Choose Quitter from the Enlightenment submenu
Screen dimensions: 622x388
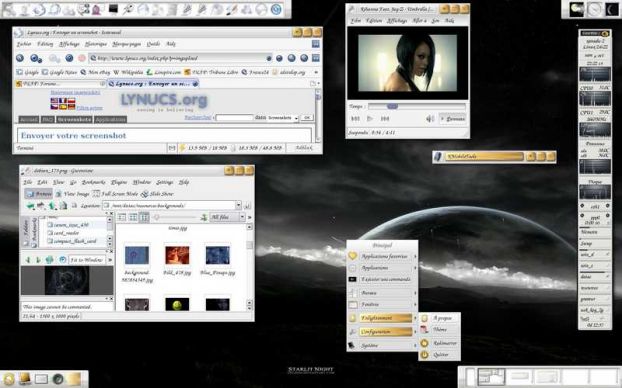[x=440, y=355]
